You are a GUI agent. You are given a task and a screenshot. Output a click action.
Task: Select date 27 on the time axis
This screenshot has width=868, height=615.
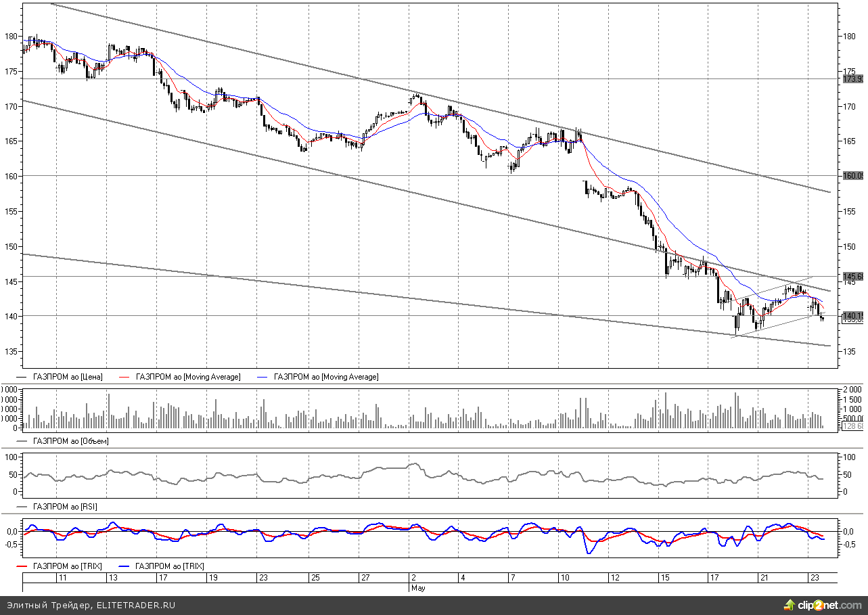pyautogui.click(x=365, y=578)
